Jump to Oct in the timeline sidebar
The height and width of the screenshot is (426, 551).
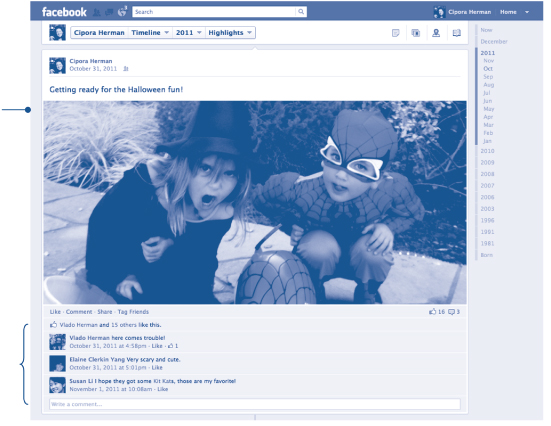click(488, 69)
